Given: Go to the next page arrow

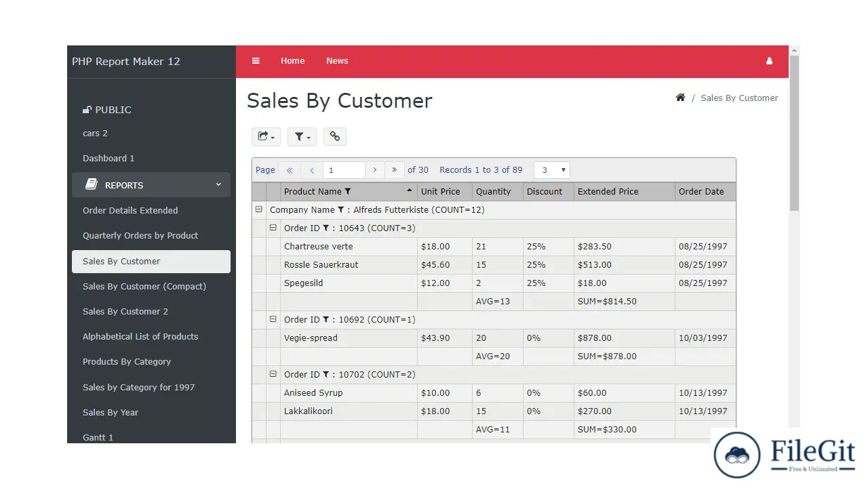Looking at the screenshot, I should coord(375,170).
